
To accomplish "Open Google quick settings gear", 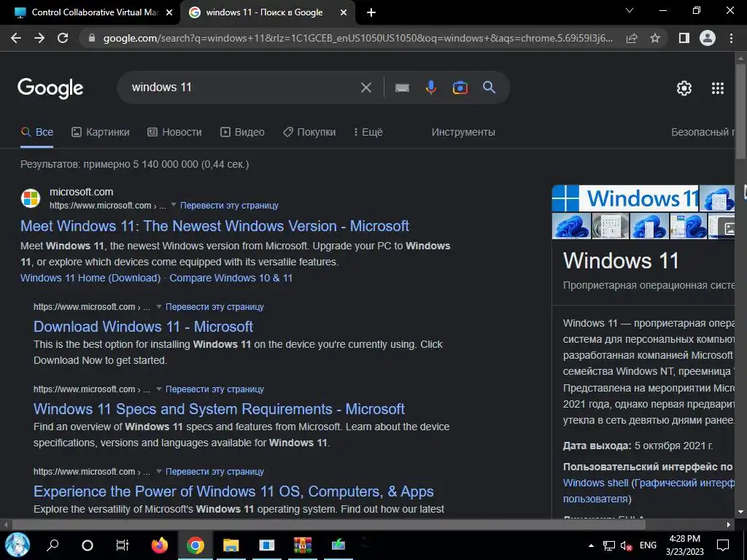I will [684, 88].
